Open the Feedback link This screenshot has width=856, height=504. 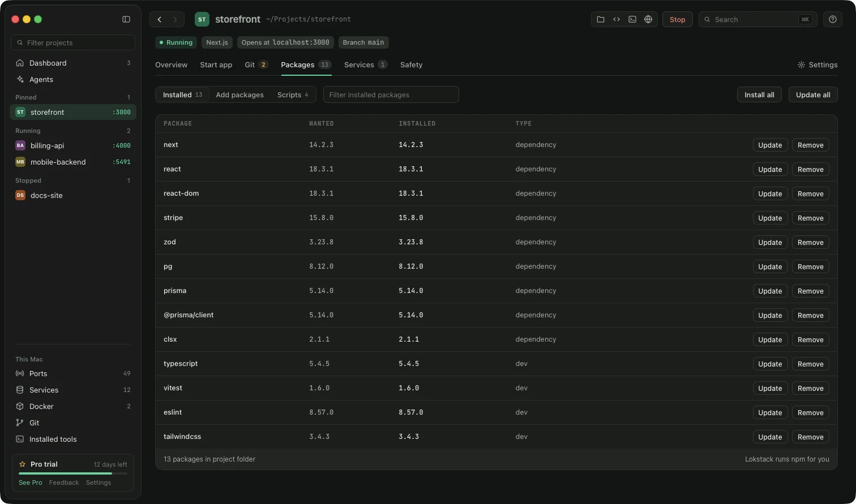click(64, 483)
